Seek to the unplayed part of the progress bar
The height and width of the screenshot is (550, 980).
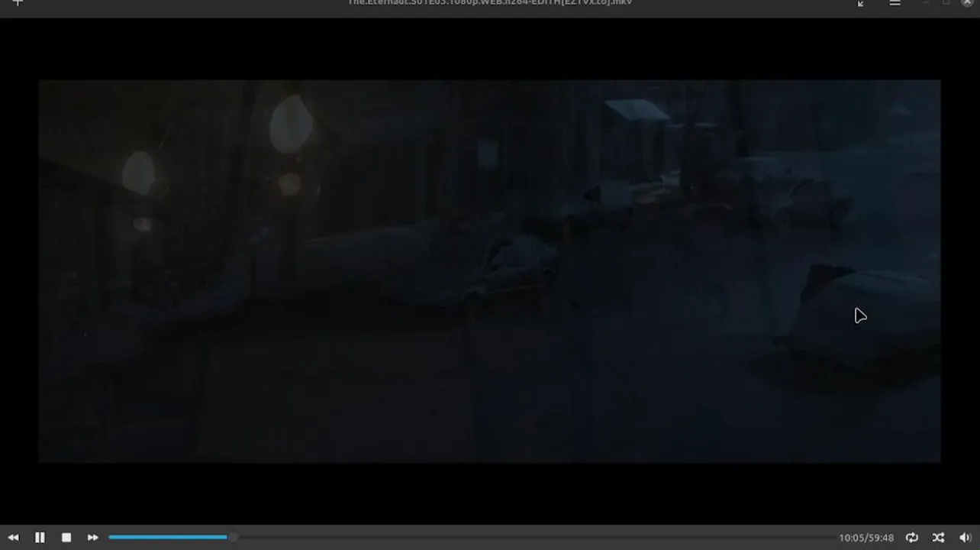534,537
